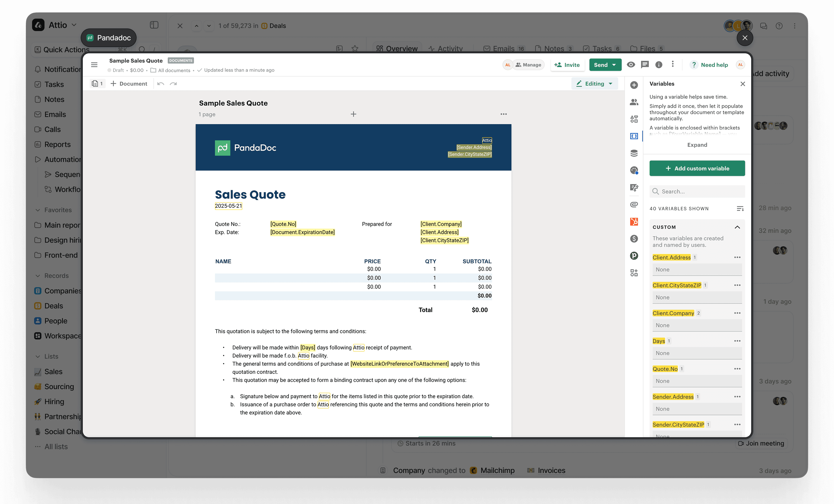
Task: Collapse the Lists section in Attio
Action: 38,357
